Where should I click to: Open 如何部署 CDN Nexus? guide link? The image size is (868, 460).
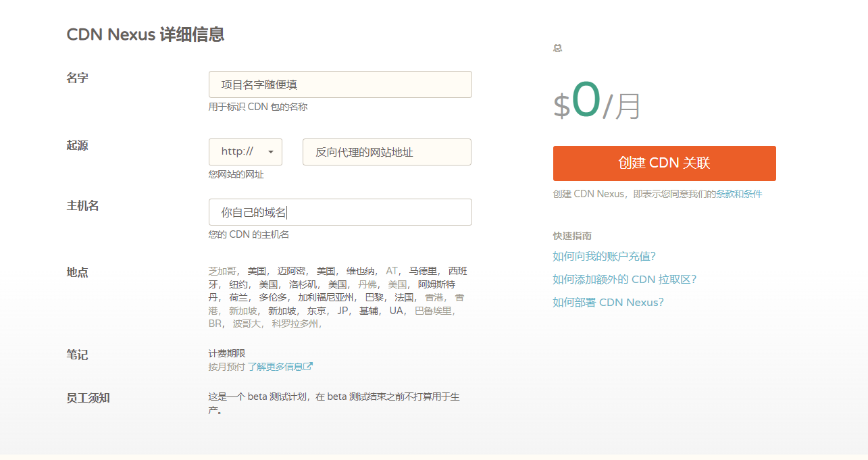(x=608, y=302)
